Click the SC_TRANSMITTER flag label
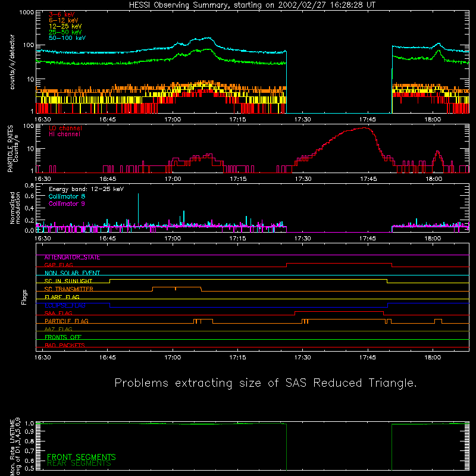 68,289
